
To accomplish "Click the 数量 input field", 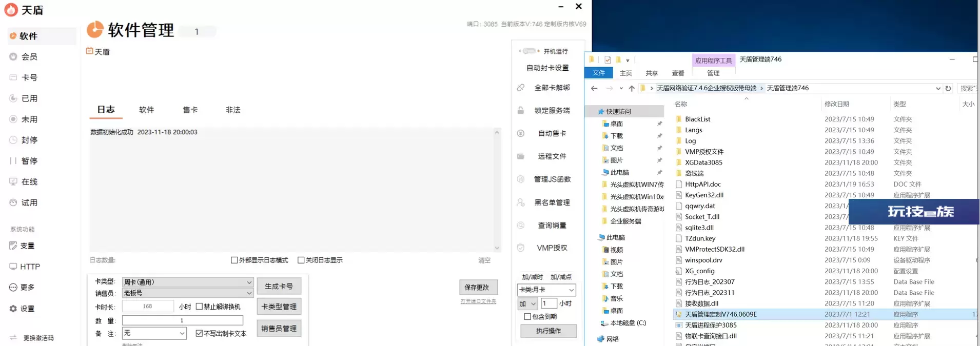I will point(182,321).
